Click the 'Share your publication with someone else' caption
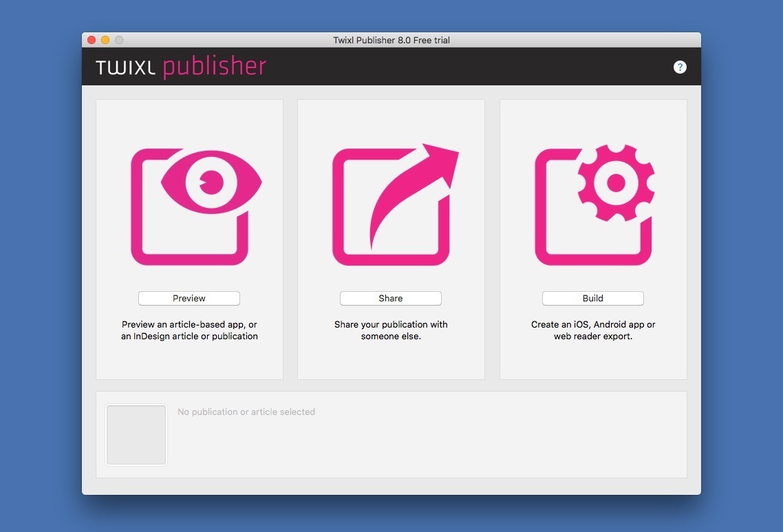The width and height of the screenshot is (783, 532). [391, 330]
